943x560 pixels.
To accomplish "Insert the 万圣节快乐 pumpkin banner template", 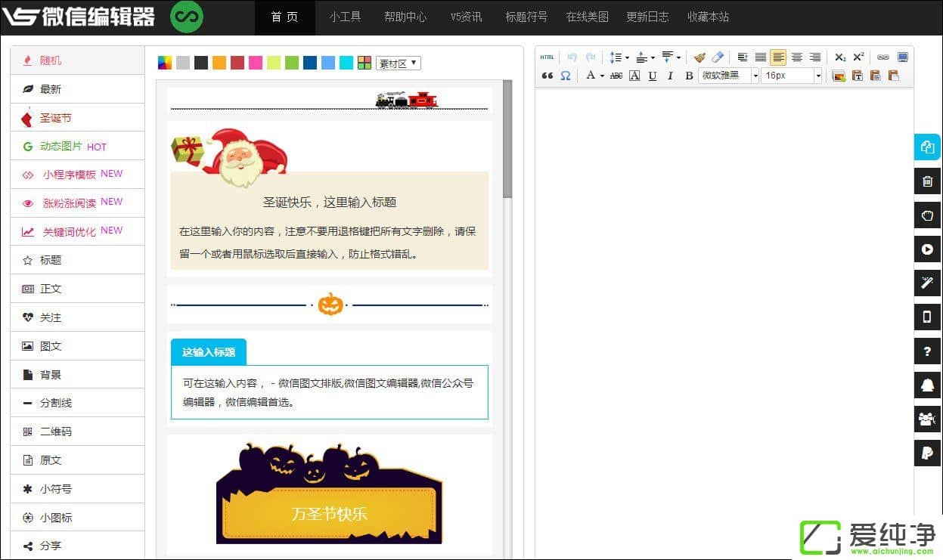I will coord(330,494).
